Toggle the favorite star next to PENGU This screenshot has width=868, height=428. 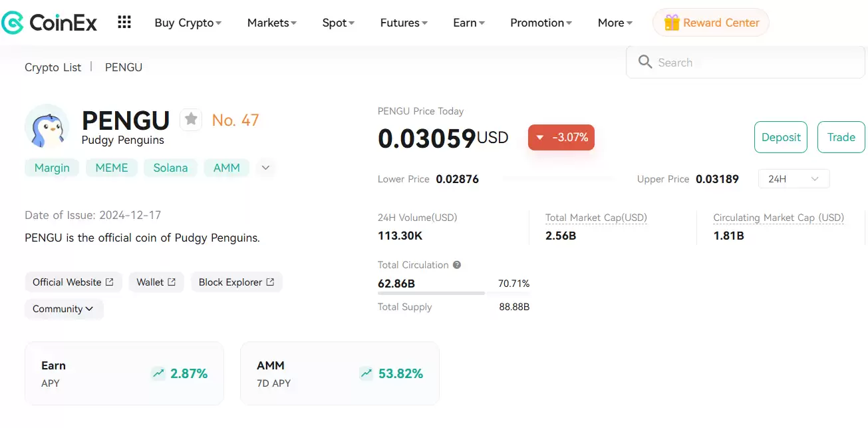coord(191,119)
